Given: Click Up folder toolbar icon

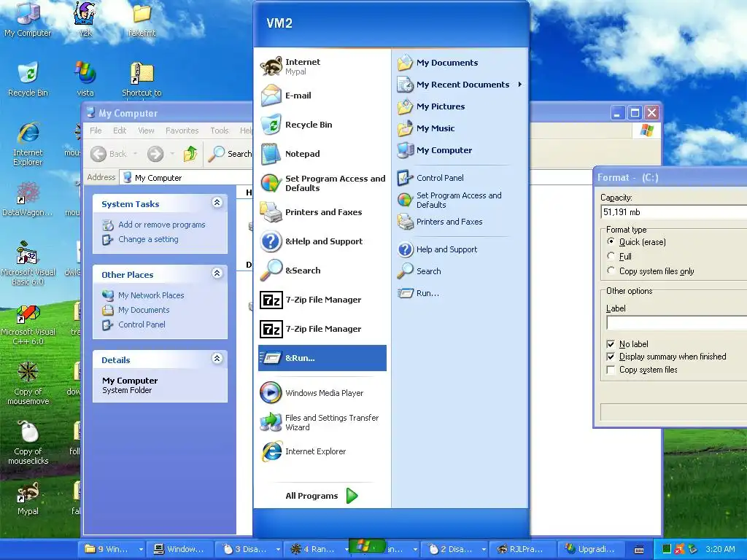Looking at the screenshot, I should click(x=190, y=154).
